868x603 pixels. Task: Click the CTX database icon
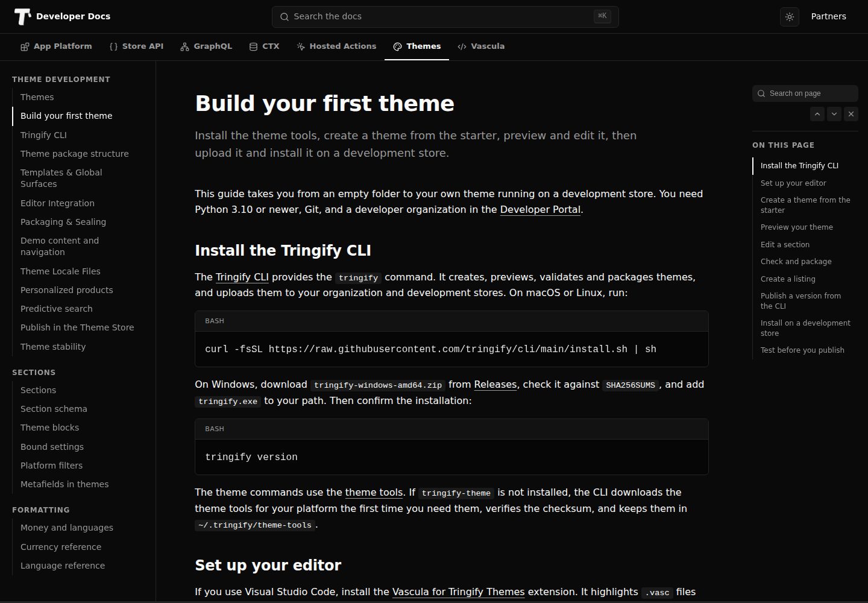click(253, 46)
